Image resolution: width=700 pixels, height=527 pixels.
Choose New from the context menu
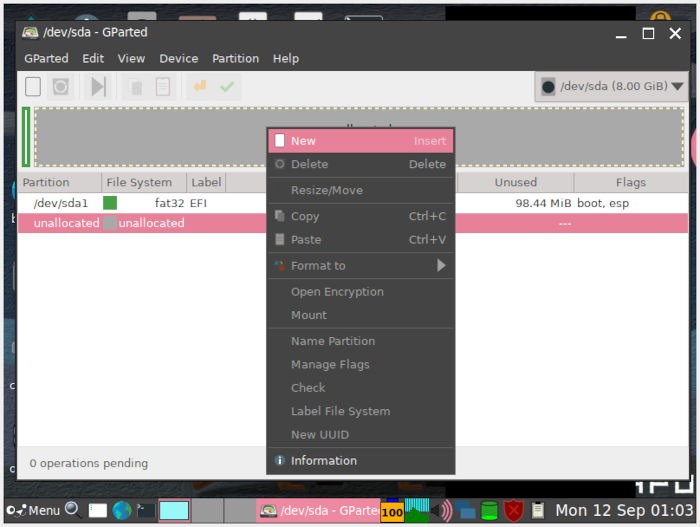click(x=361, y=141)
